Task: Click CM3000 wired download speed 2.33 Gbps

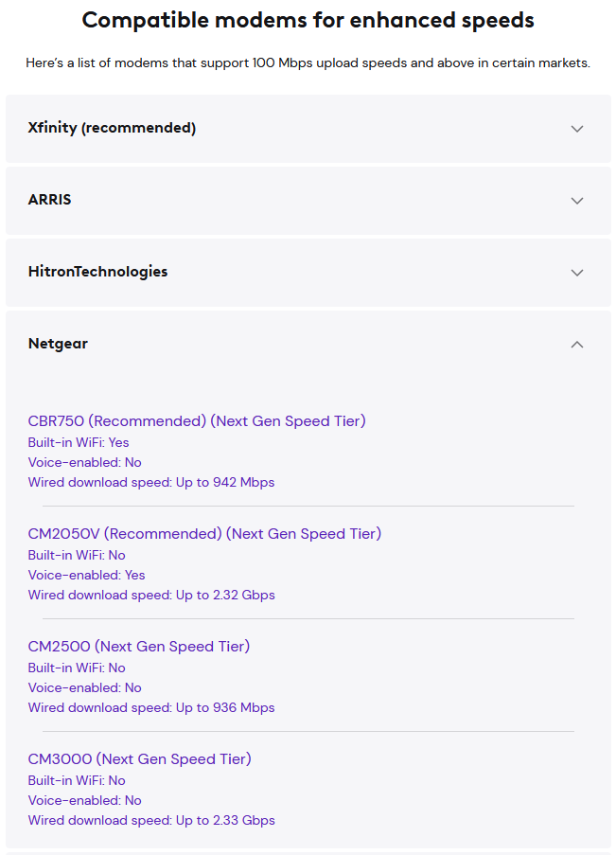Action: point(151,820)
